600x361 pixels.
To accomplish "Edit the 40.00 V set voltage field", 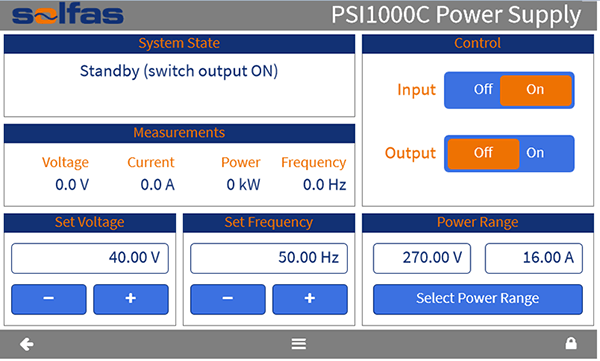I will 90,258.
